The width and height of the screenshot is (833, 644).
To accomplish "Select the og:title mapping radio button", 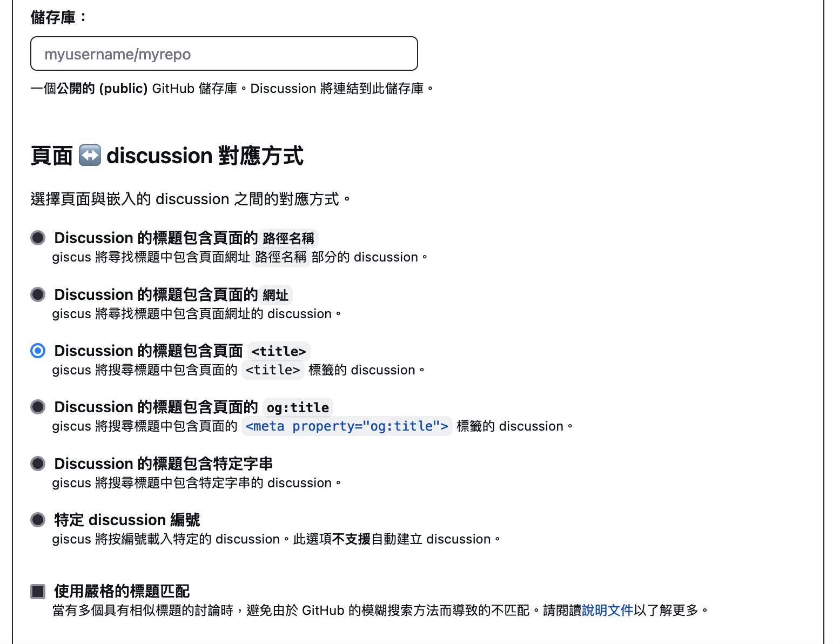I will [38, 407].
